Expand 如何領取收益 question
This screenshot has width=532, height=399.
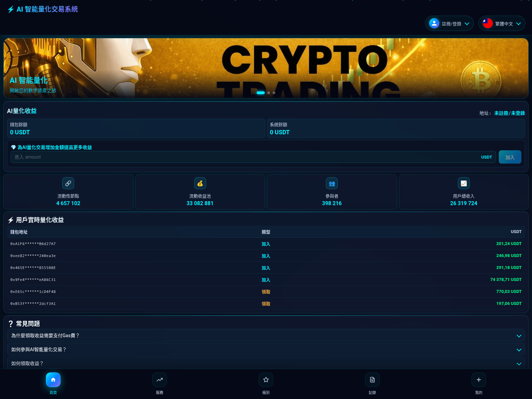(x=266, y=363)
